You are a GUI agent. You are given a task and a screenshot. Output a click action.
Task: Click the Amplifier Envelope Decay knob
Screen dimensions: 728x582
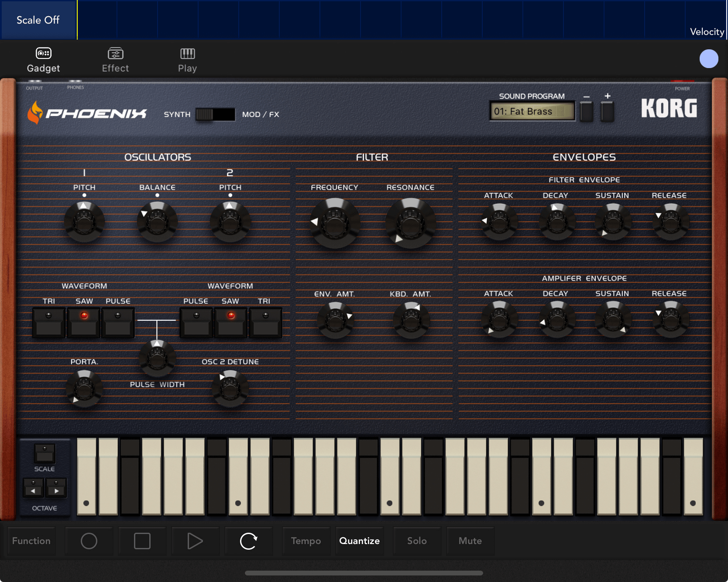point(557,320)
